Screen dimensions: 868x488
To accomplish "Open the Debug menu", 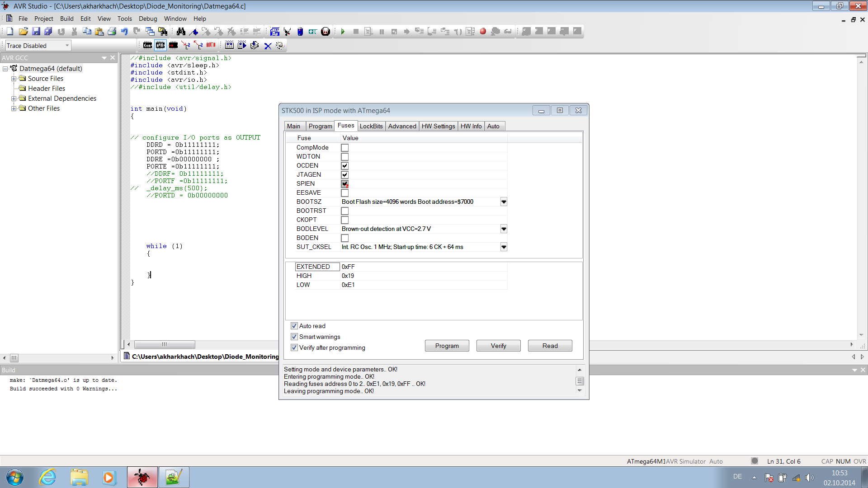I will [x=148, y=19].
